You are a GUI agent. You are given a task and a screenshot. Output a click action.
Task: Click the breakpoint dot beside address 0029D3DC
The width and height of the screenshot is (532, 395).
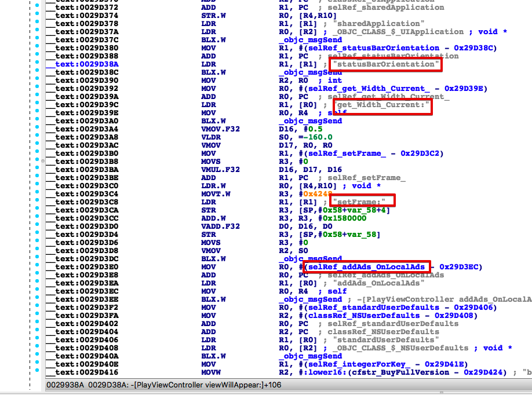tap(38, 258)
